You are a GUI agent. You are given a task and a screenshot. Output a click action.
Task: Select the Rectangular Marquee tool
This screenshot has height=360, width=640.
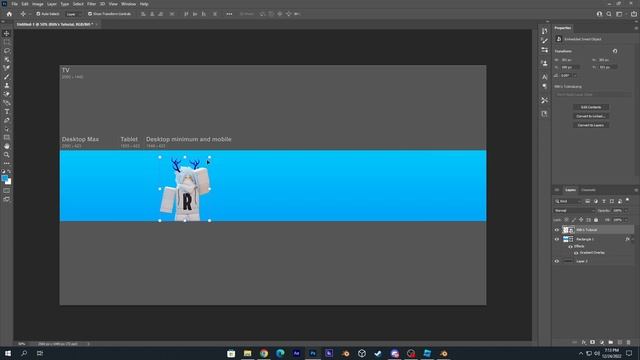7,42
